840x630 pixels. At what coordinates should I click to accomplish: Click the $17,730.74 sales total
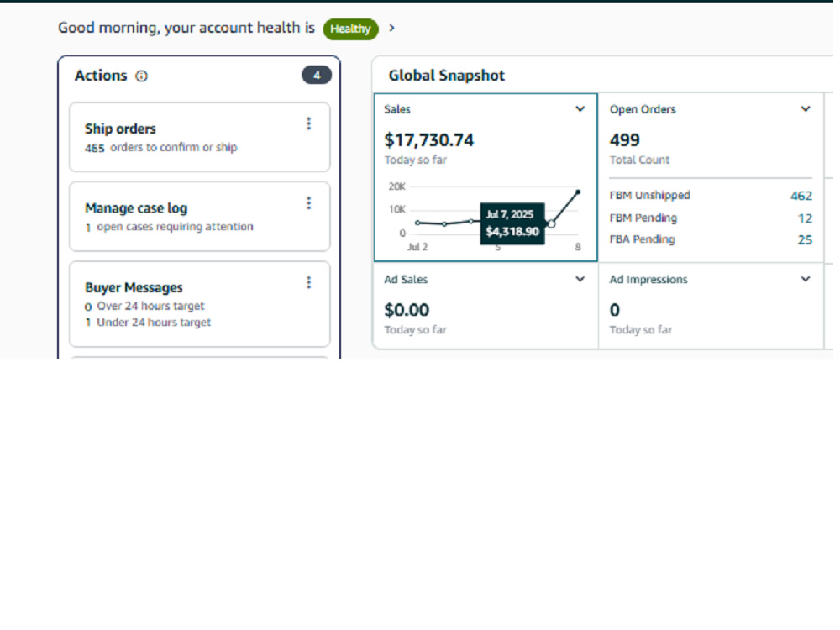pyautogui.click(x=429, y=140)
